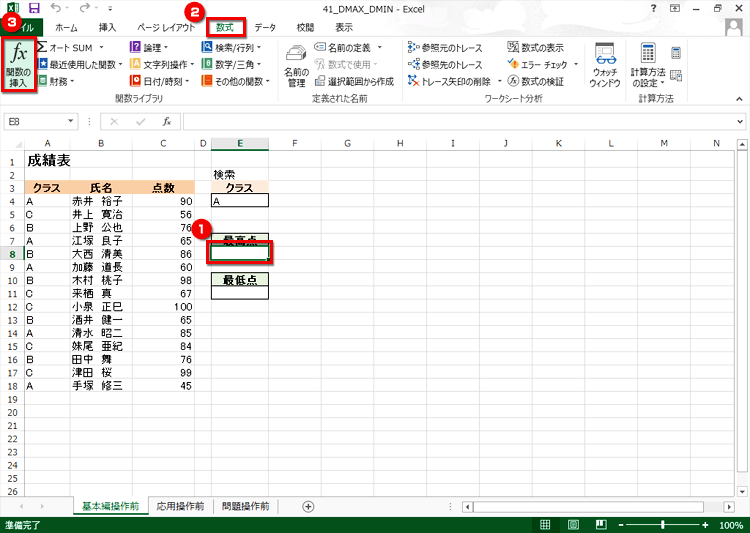Open the Date/Time (日付/時刻) functions list
This screenshot has width=750, height=533.
160,81
